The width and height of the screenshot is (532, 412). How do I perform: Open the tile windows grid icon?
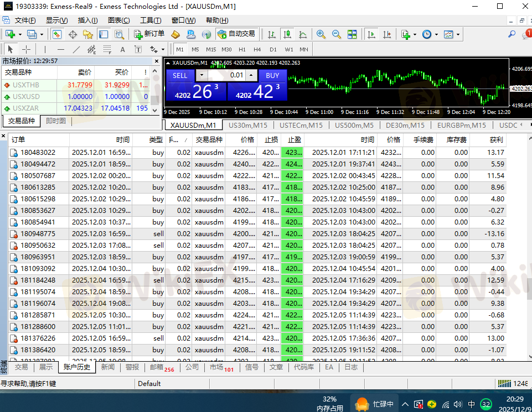[352, 34]
